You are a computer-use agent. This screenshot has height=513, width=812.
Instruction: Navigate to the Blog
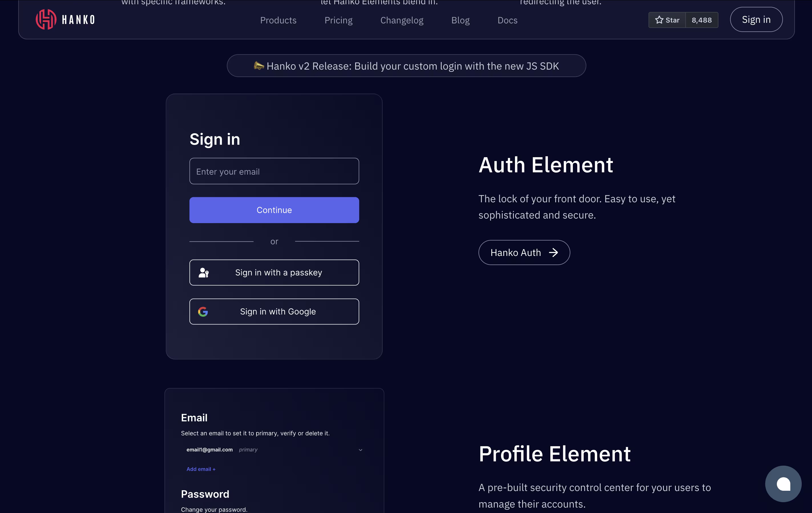pyautogui.click(x=460, y=20)
